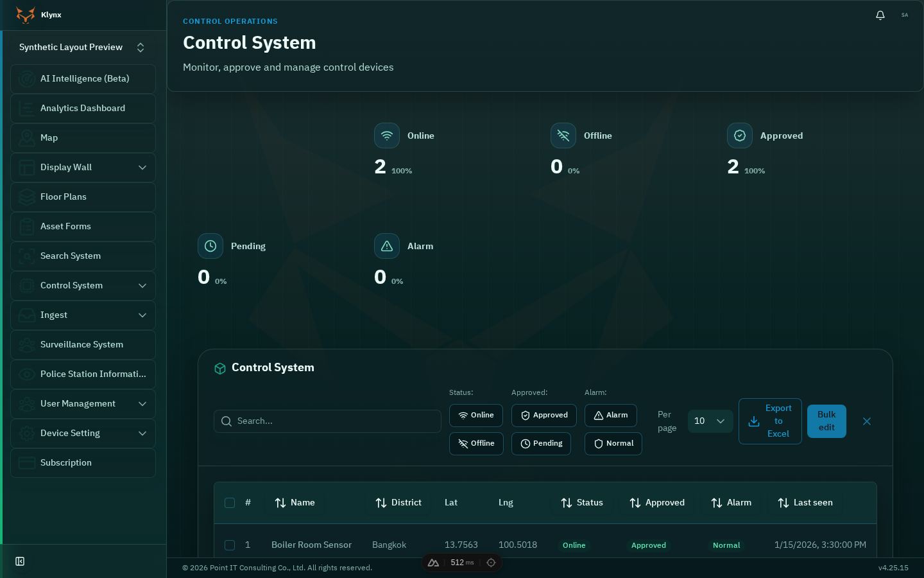Open the Map page
Image resolution: width=924 pixels, height=578 pixels.
coord(83,138)
